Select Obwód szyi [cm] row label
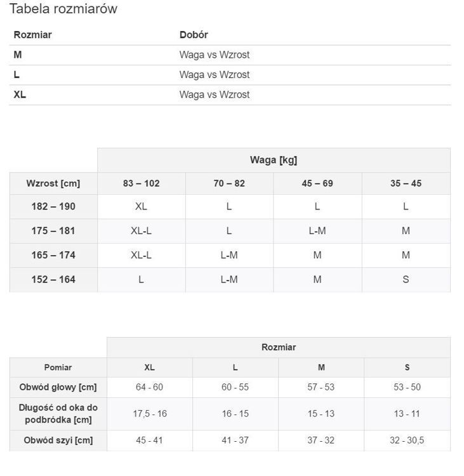Image resolution: width=464 pixels, height=476 pixels. 58,440
